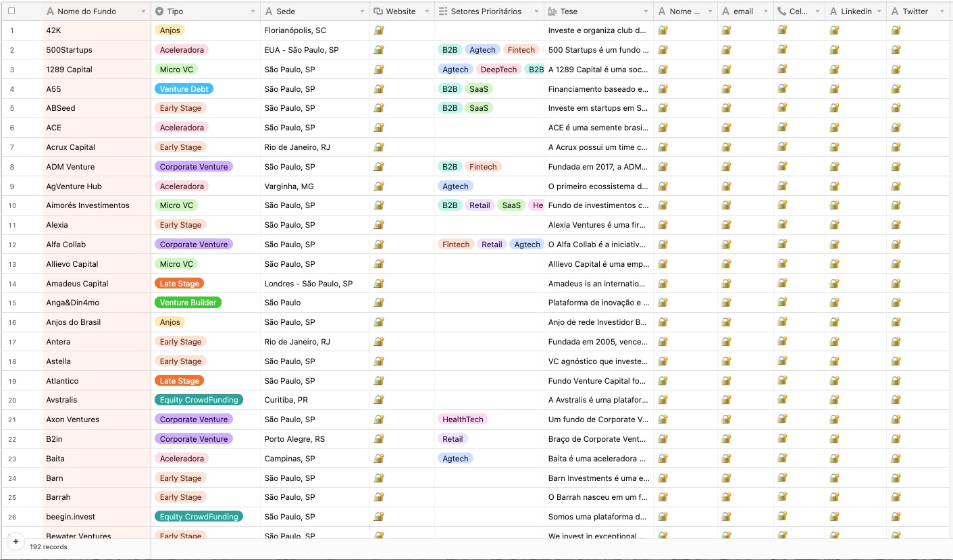Click the locked Website icon for 500Startups

[x=378, y=50]
